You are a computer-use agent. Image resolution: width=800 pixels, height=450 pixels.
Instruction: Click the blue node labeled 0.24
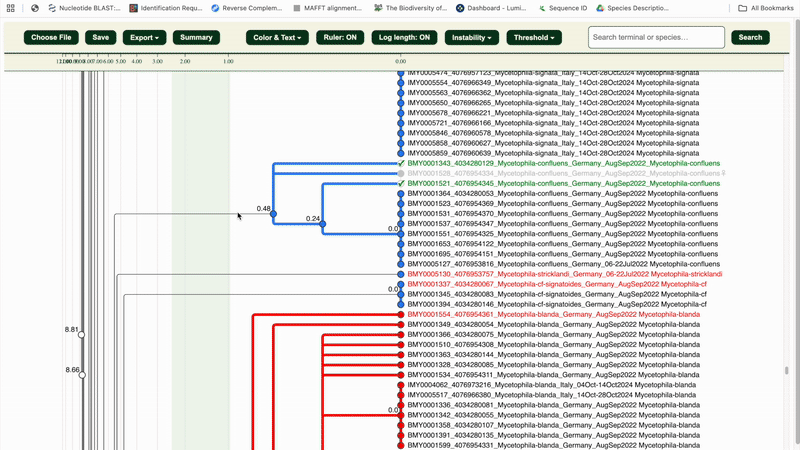[323, 224]
